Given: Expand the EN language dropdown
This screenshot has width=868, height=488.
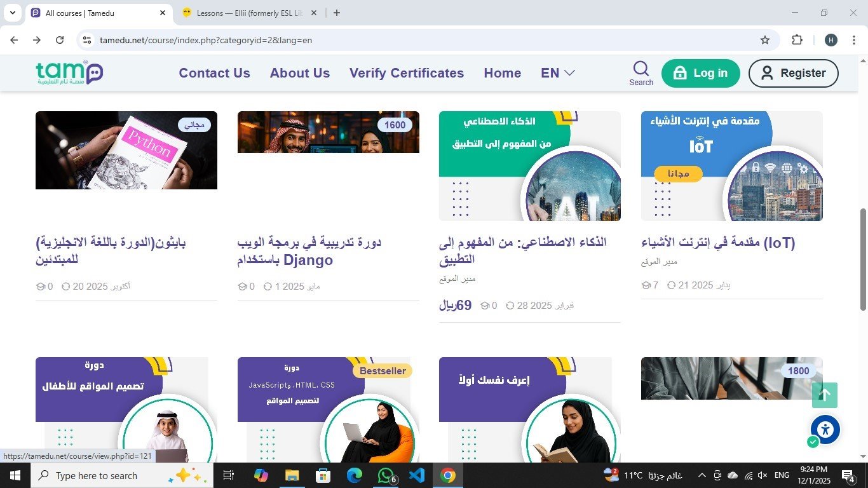Looking at the screenshot, I should pyautogui.click(x=557, y=73).
